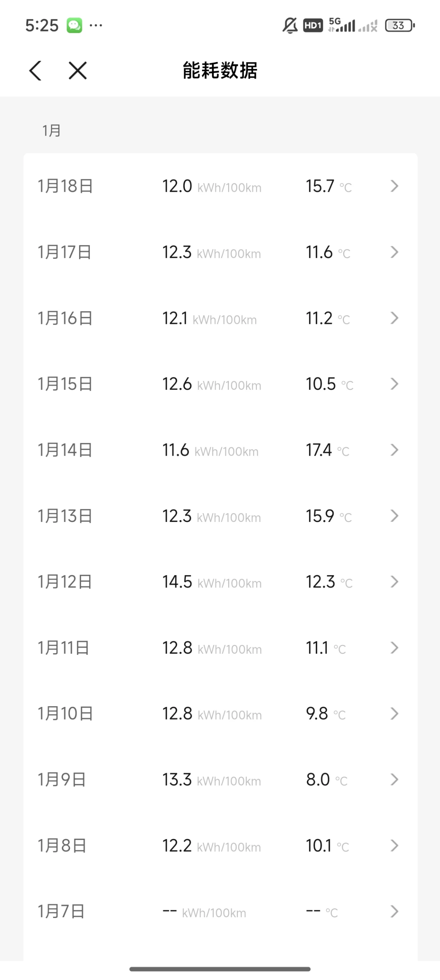Tap the battery indicator showing 33
440x980 pixels.
click(400, 26)
